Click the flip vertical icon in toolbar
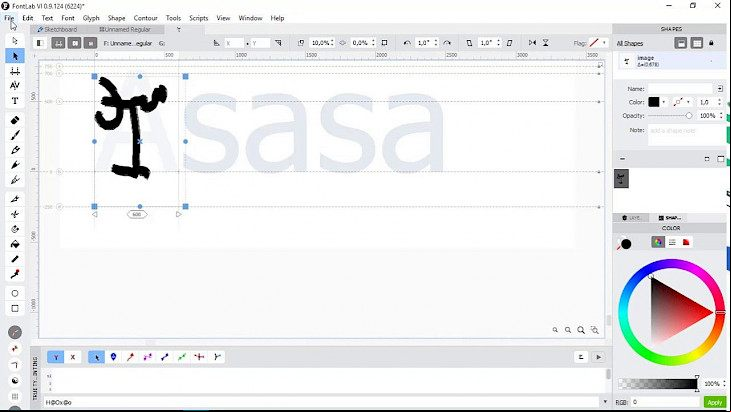This screenshot has height=412, width=731. (x=545, y=42)
